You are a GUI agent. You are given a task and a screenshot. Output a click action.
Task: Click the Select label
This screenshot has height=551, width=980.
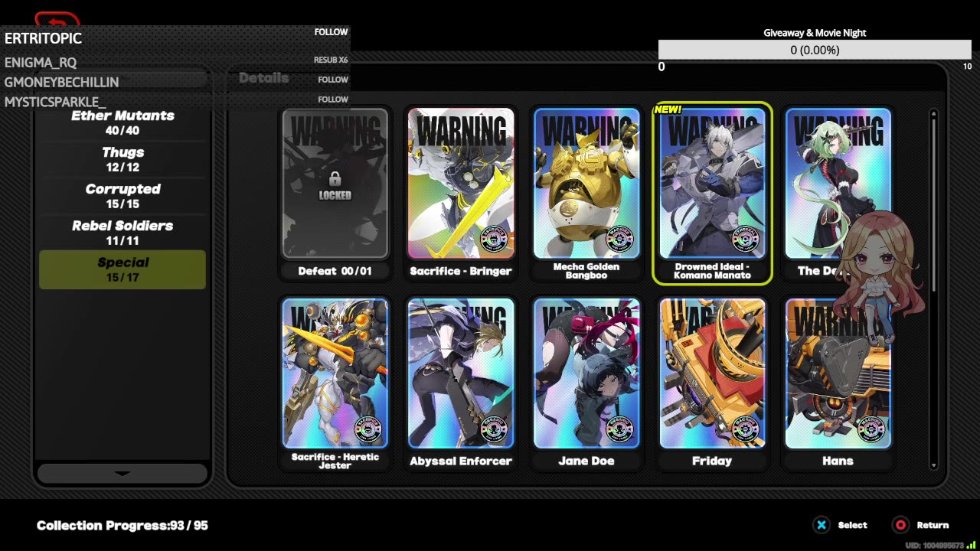tap(852, 525)
